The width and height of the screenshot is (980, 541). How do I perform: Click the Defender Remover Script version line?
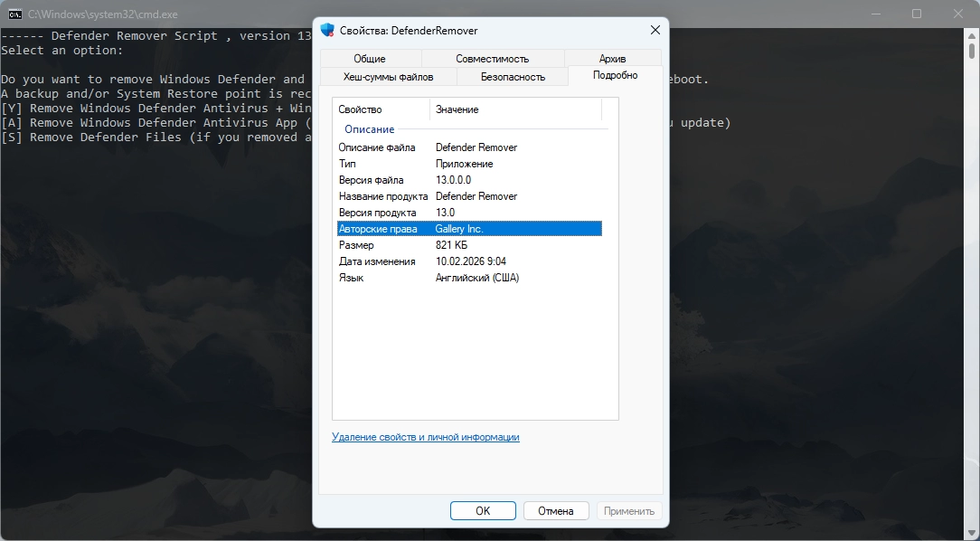point(156,36)
